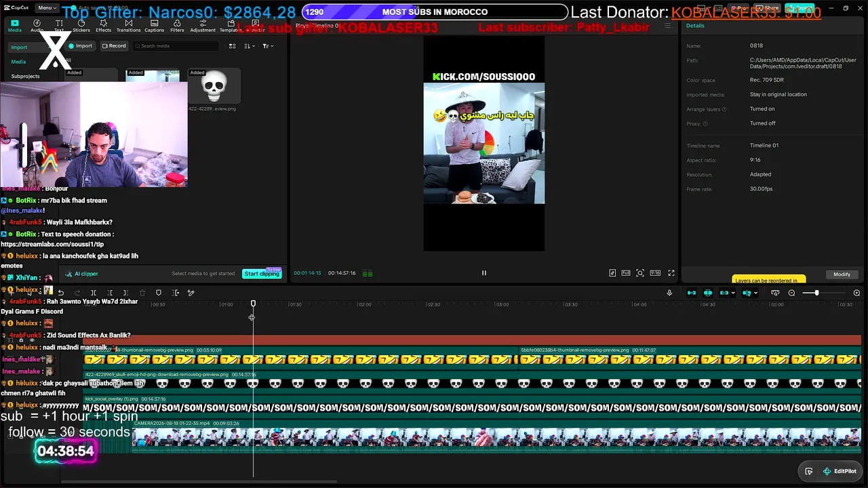Focus the Search media field
The image size is (868, 488).
pos(176,46)
